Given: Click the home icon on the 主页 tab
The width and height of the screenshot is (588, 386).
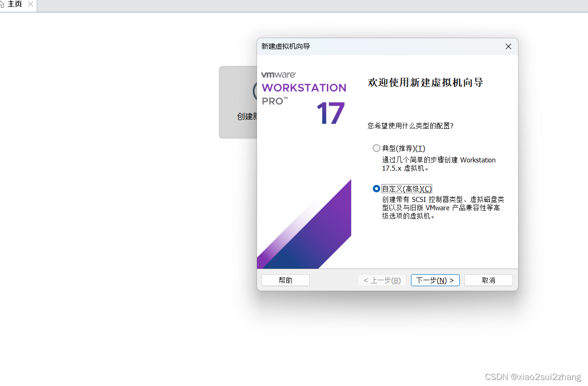Looking at the screenshot, I should tap(2, 4).
